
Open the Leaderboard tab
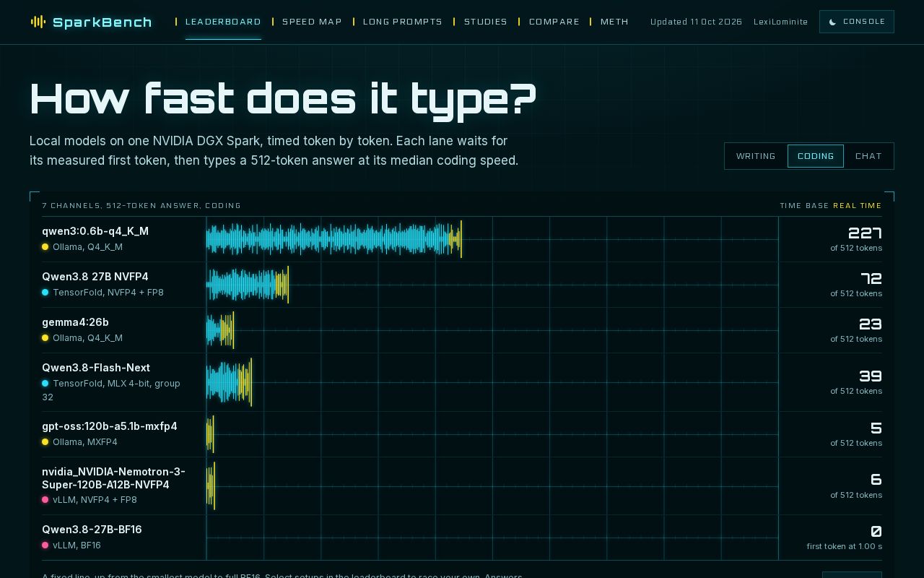pos(223,22)
